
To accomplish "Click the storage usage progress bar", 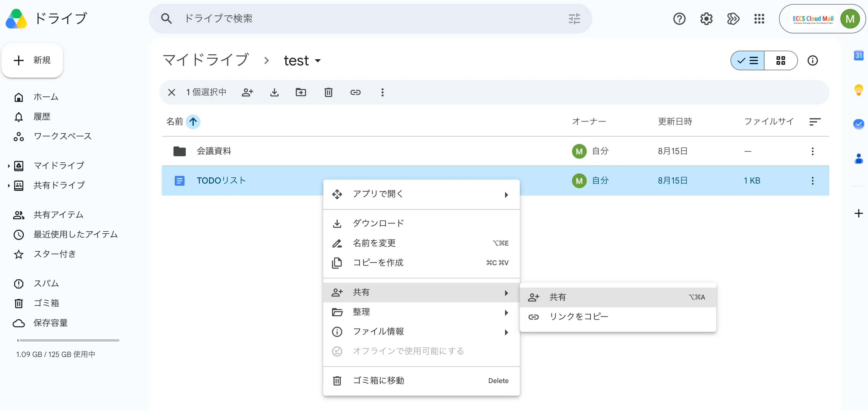I will [x=68, y=340].
